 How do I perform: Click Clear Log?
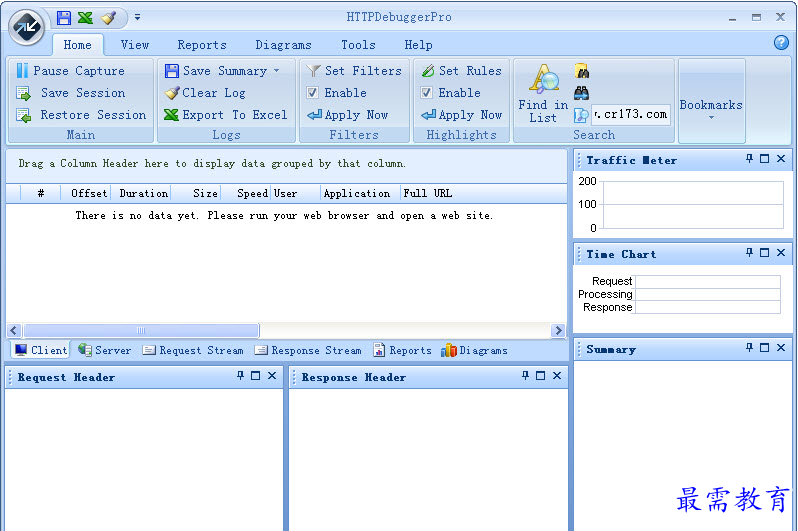pyautogui.click(x=205, y=93)
